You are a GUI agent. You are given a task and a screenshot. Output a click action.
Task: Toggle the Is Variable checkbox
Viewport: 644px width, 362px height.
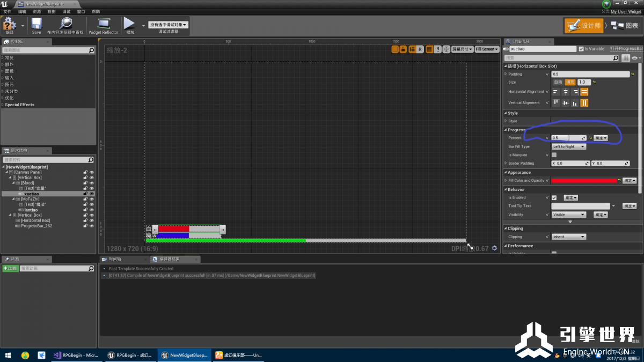[x=581, y=49]
